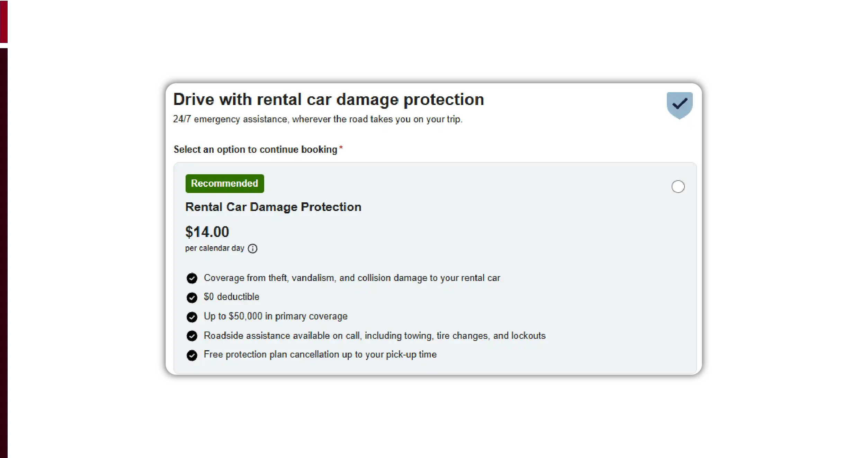Click the checkmark icon beside roadside assistance
868x458 pixels.
(192, 336)
